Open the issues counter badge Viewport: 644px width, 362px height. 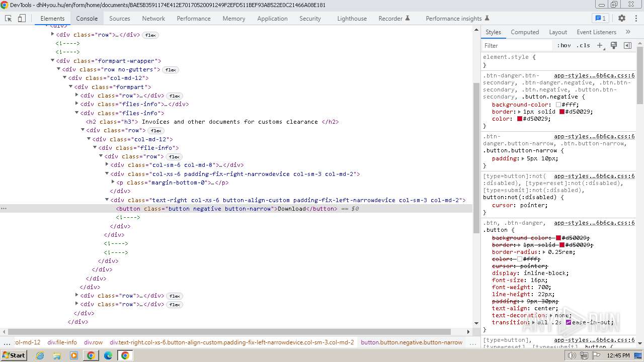pyautogui.click(x=601, y=18)
